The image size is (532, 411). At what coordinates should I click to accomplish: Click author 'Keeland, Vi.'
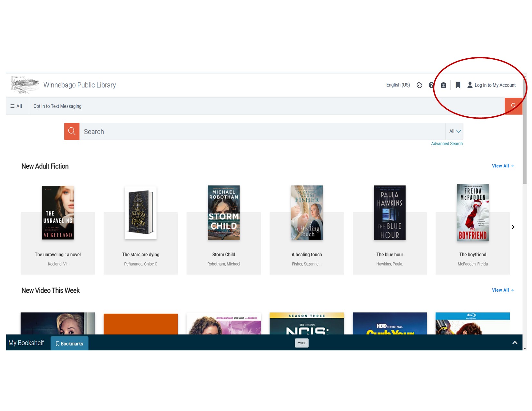(58, 264)
